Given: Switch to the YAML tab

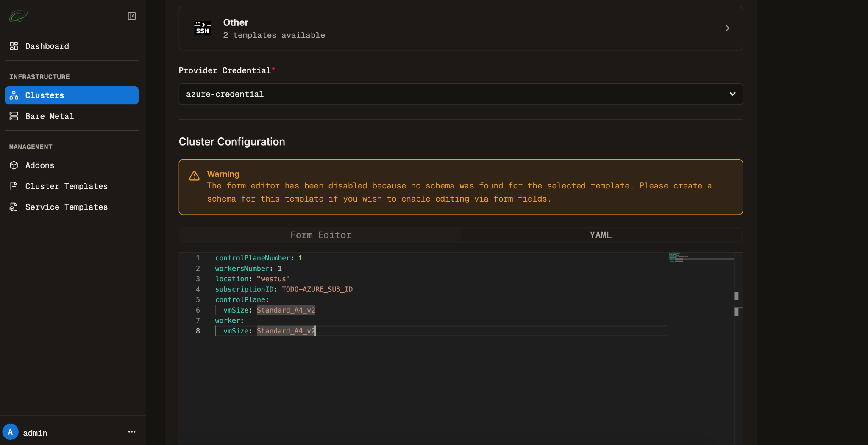Looking at the screenshot, I should [601, 235].
